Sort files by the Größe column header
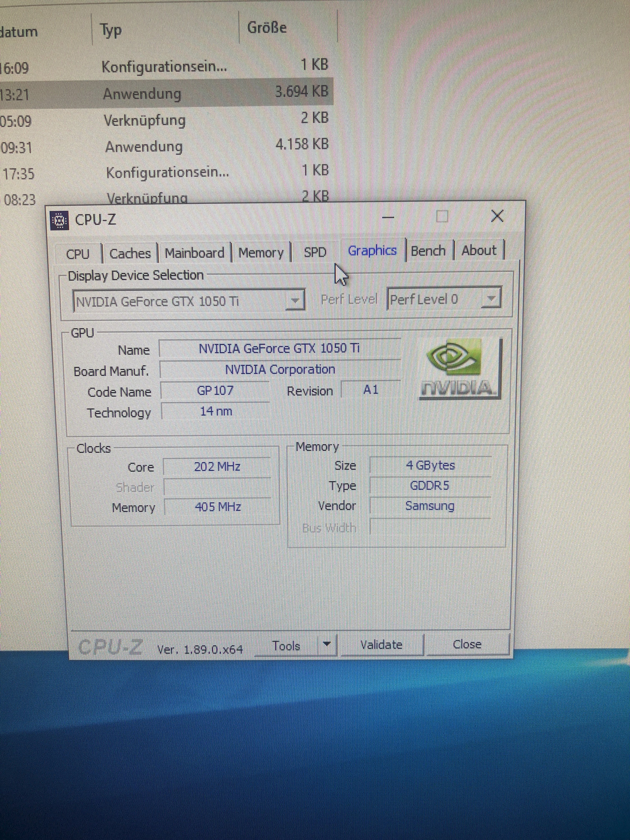 tap(267, 28)
